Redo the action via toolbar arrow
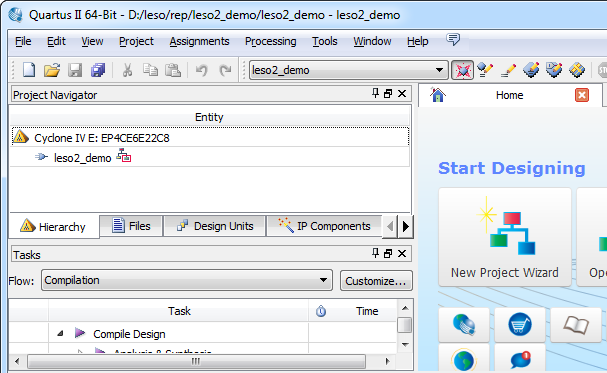Screen dimensions: 607x373 [x=225, y=70]
